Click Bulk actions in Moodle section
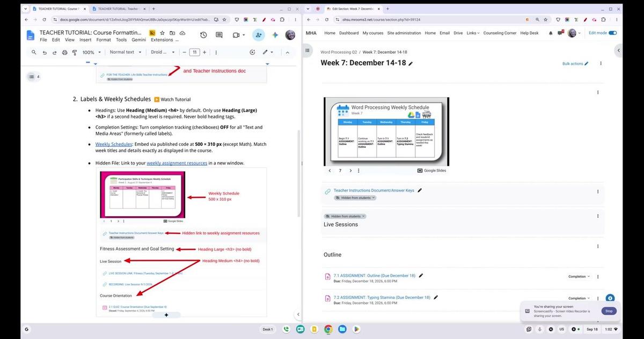Viewport: 644px width, 339px height. (x=575, y=63)
